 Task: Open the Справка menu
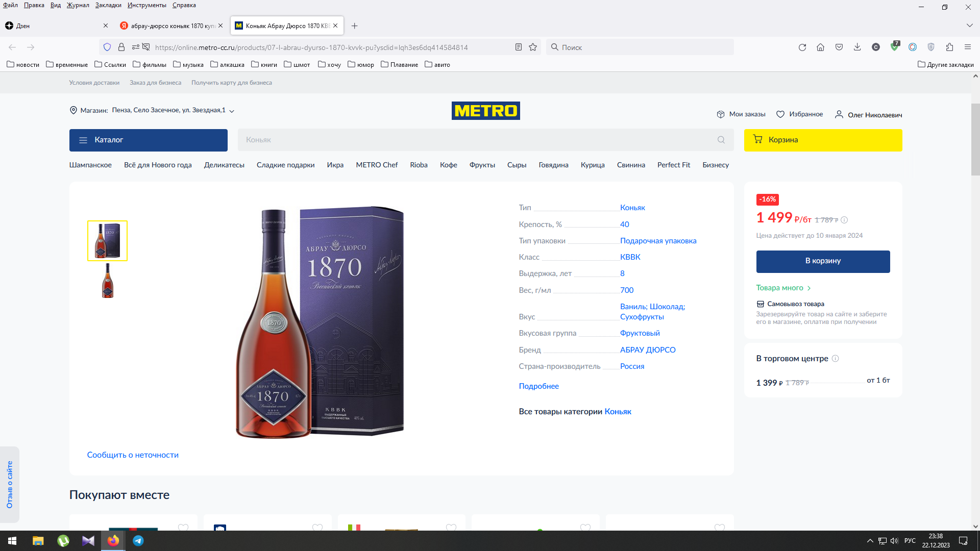pyautogui.click(x=184, y=5)
